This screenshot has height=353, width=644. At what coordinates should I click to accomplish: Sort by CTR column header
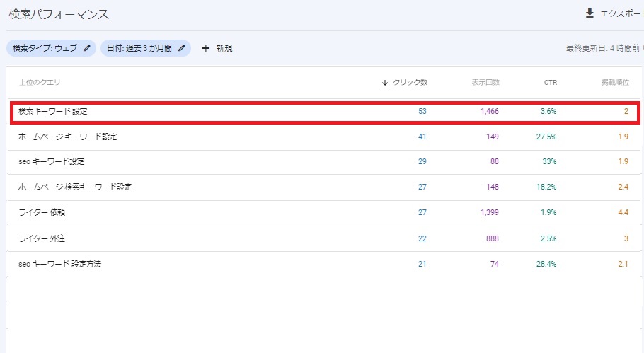click(551, 83)
